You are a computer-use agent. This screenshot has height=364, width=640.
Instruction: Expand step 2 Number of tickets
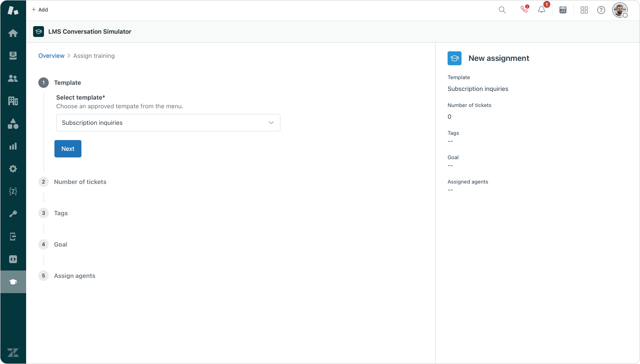(80, 182)
